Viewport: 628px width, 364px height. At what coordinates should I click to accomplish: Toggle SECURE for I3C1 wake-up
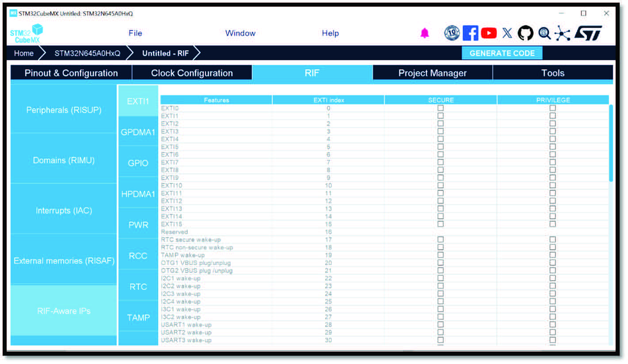(x=441, y=309)
